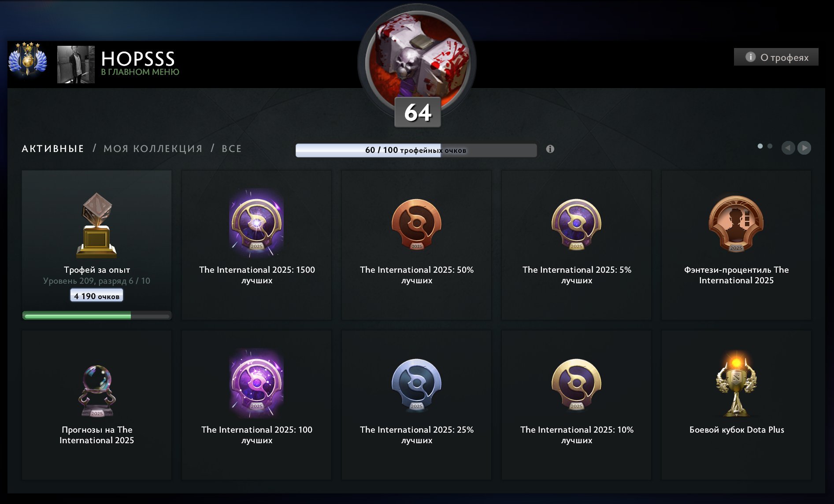Open the Fantasy percentile International 2025 trophy
This screenshot has height=504, width=834.
(x=736, y=224)
